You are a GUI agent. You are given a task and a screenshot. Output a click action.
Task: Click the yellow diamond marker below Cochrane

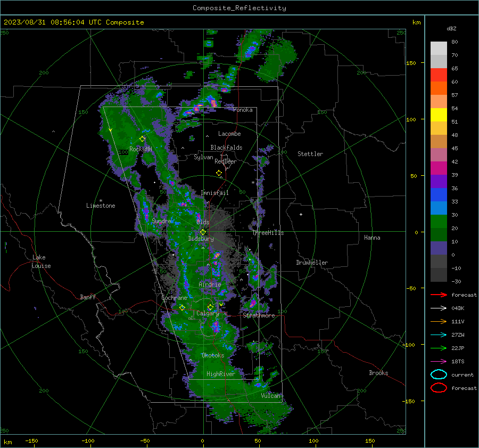tap(182, 307)
